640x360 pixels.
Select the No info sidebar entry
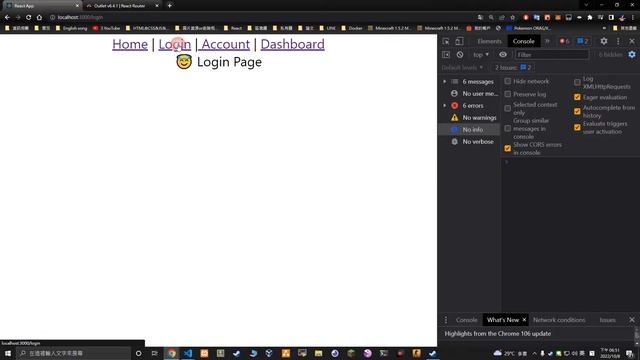pyautogui.click(x=469, y=129)
